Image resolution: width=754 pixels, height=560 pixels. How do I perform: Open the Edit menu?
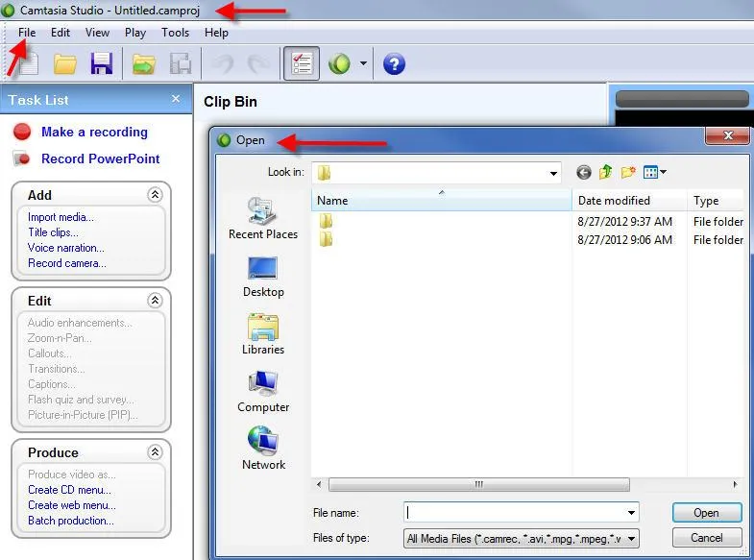61,33
